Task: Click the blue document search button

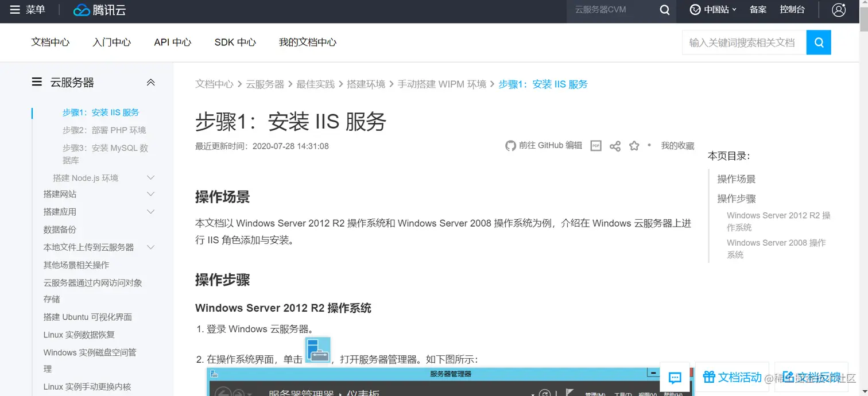Action: tap(819, 42)
